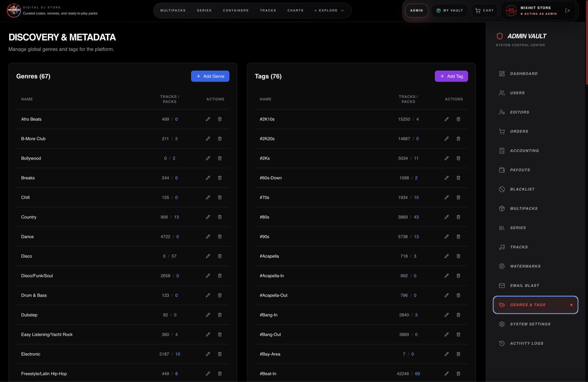Open the 57 packs link for Disco
Viewport: 588px width, 382px height.
pyautogui.click(x=174, y=256)
